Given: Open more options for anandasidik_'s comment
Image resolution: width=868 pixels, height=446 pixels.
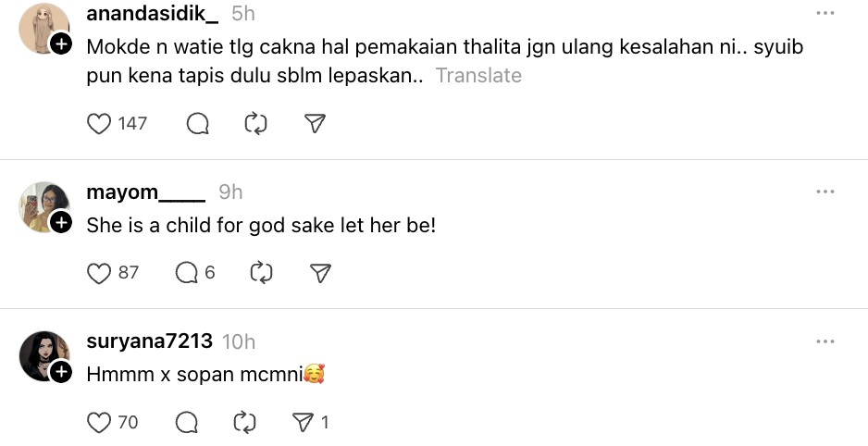Looking at the screenshot, I should click(x=825, y=14).
